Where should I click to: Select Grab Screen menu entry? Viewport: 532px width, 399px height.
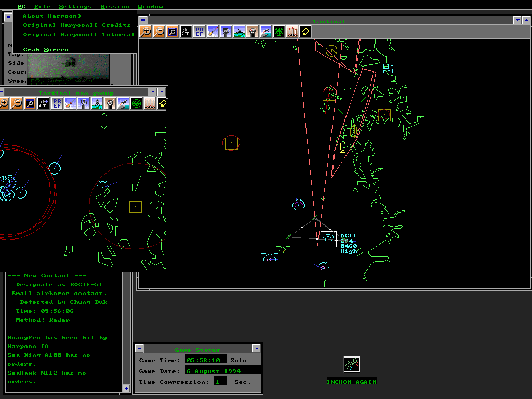point(46,49)
